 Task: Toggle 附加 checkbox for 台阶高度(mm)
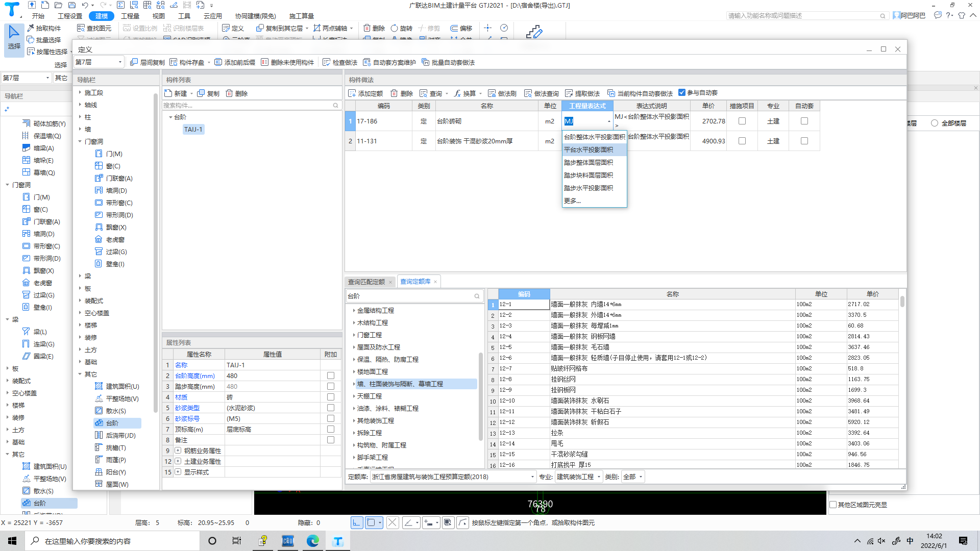tap(331, 375)
